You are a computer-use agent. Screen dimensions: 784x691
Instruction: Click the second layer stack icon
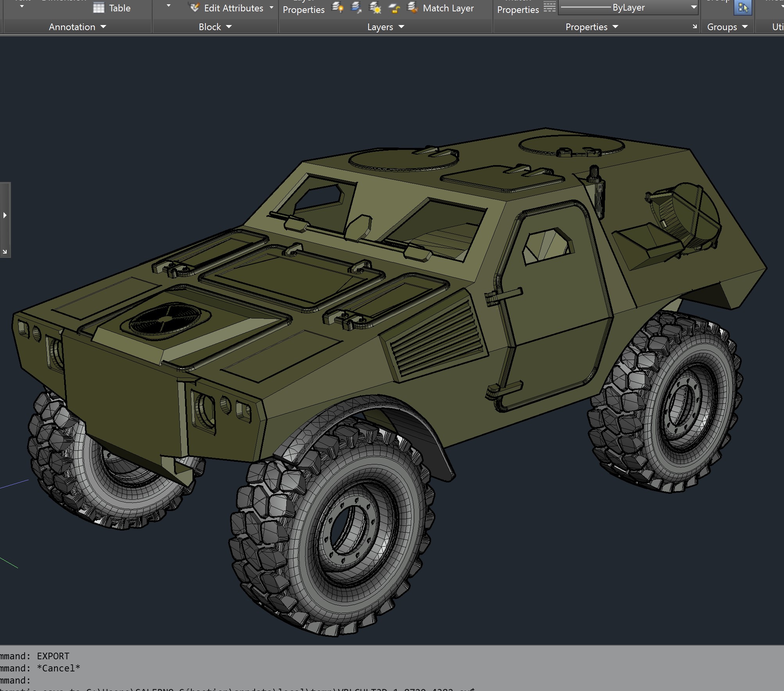click(x=356, y=7)
